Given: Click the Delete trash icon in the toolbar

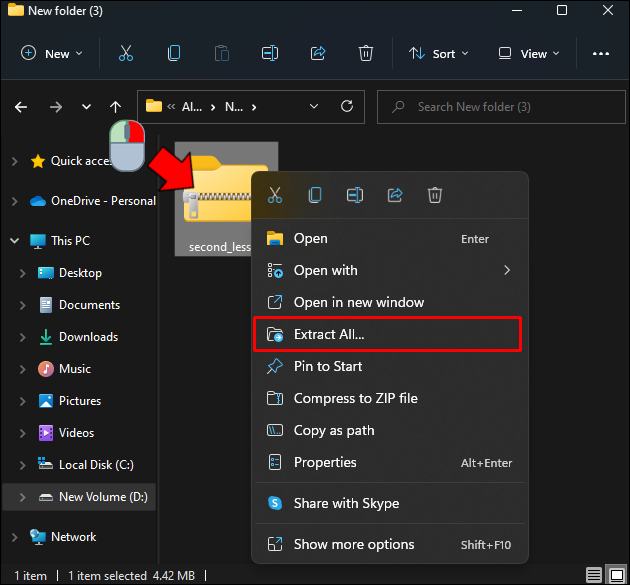Looking at the screenshot, I should point(366,53).
